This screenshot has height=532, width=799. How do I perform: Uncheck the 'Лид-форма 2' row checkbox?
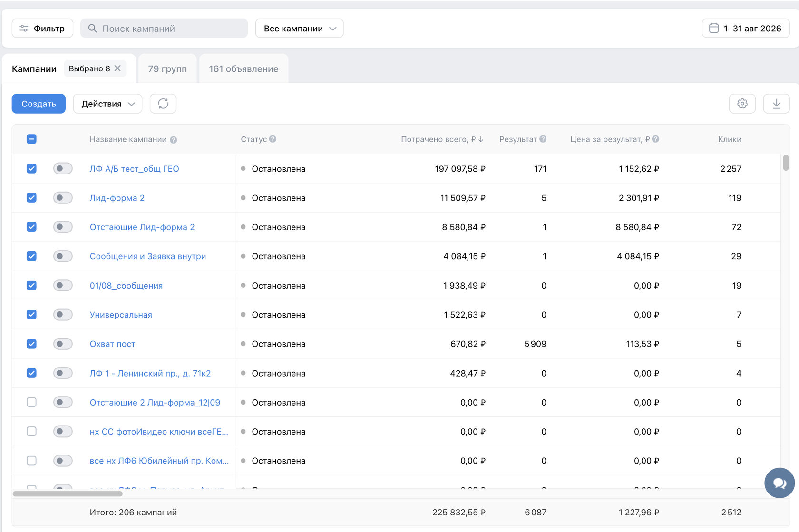coord(31,198)
